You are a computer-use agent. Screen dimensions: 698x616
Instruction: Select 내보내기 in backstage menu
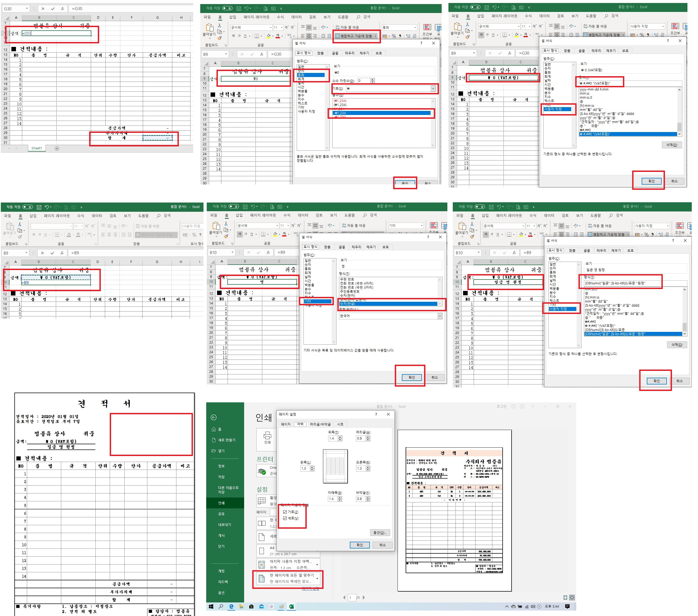tap(224, 524)
